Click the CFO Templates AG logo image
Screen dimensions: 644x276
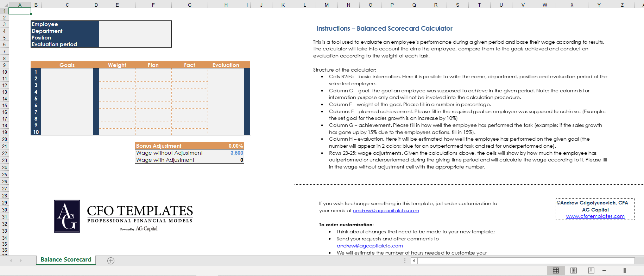(x=123, y=216)
